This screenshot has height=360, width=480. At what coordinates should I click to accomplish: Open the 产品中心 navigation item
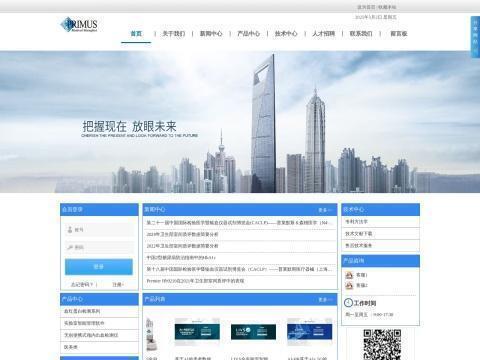(x=248, y=34)
